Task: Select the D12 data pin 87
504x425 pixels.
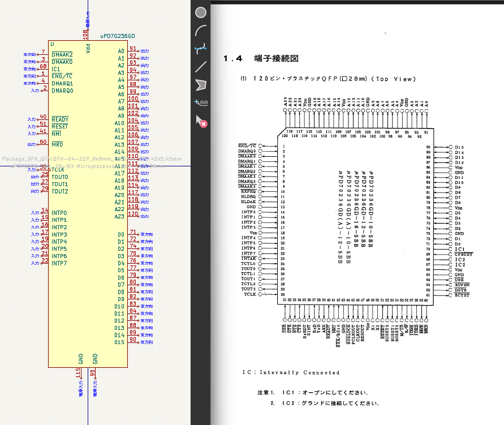Action: pyautogui.click(x=133, y=320)
